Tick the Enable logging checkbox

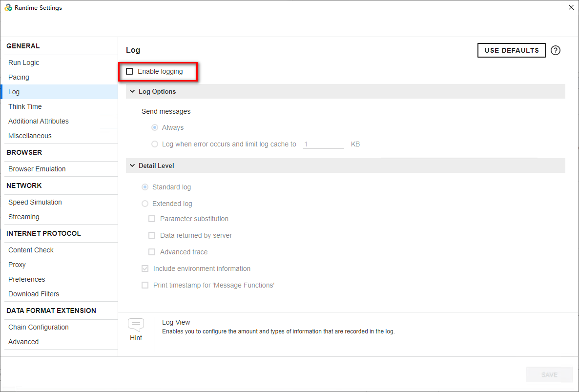click(129, 71)
